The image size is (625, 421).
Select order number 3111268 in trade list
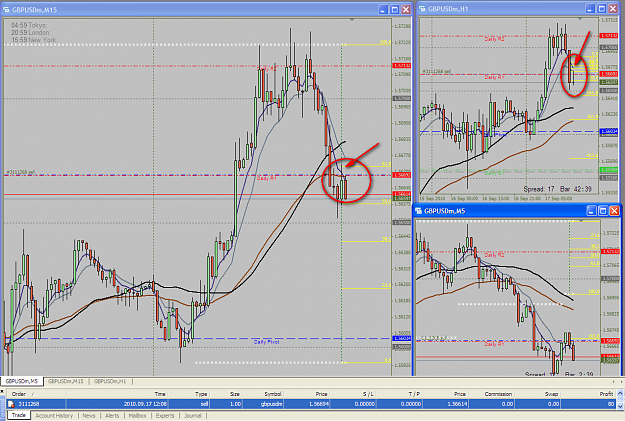point(29,404)
